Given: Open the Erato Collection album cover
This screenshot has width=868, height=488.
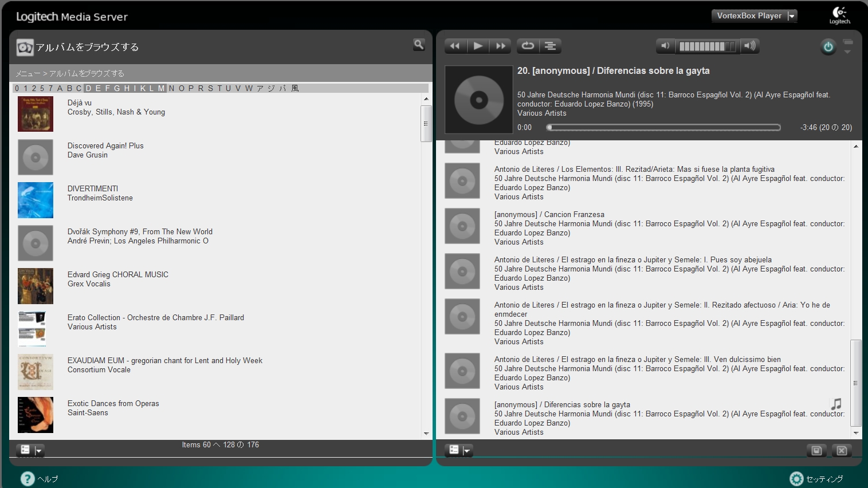Looking at the screenshot, I should pos(33,329).
